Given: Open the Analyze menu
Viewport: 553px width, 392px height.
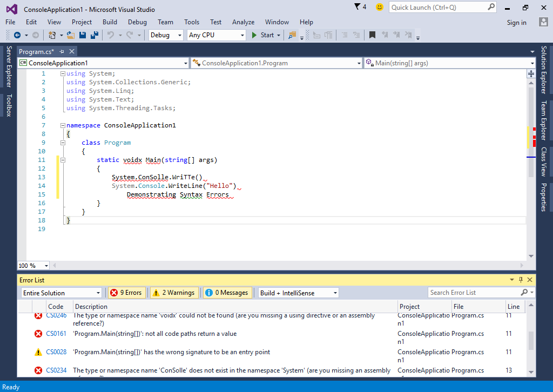Looking at the screenshot, I should click(243, 22).
